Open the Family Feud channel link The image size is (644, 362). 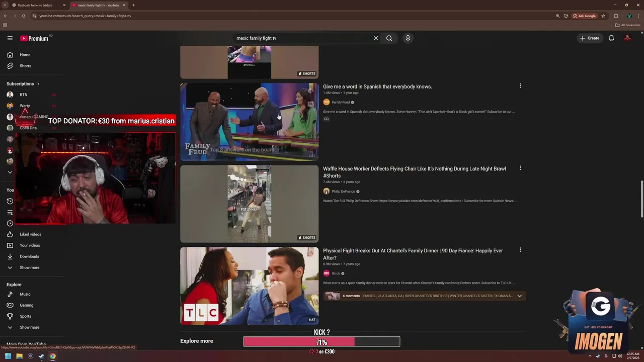341,102
